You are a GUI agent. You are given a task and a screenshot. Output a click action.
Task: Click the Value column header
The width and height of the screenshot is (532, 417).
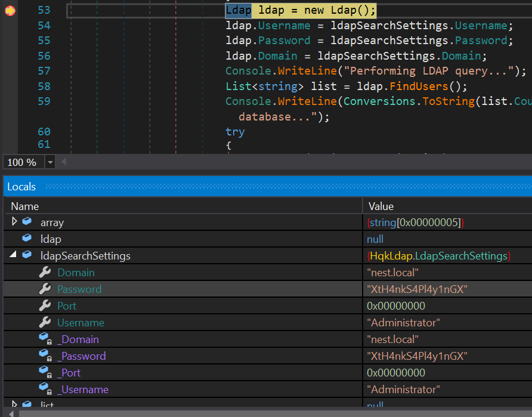381,206
